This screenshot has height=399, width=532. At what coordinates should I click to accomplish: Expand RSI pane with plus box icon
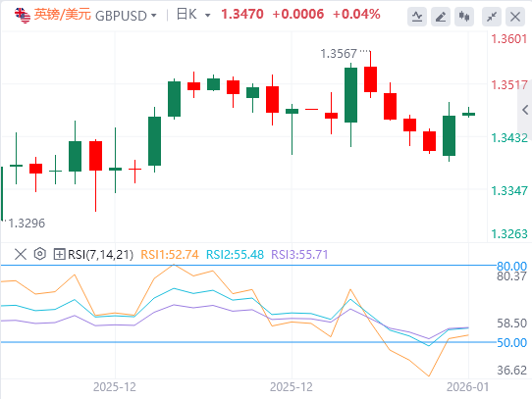59,254
